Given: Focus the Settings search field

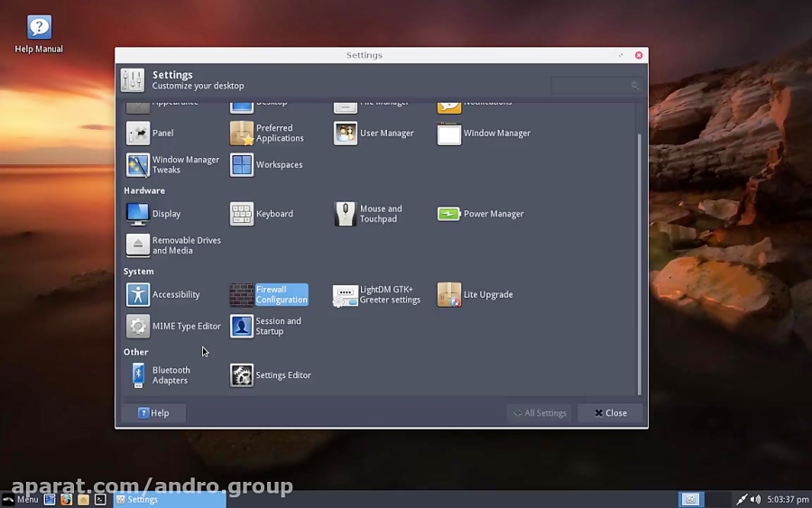Looking at the screenshot, I should (x=596, y=86).
